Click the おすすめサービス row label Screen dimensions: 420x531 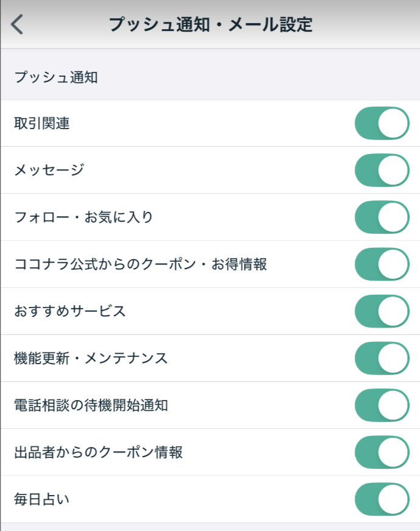coord(70,311)
